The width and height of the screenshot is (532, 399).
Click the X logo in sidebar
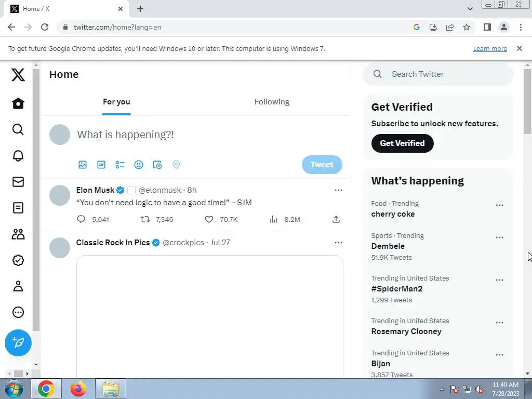tap(18, 75)
